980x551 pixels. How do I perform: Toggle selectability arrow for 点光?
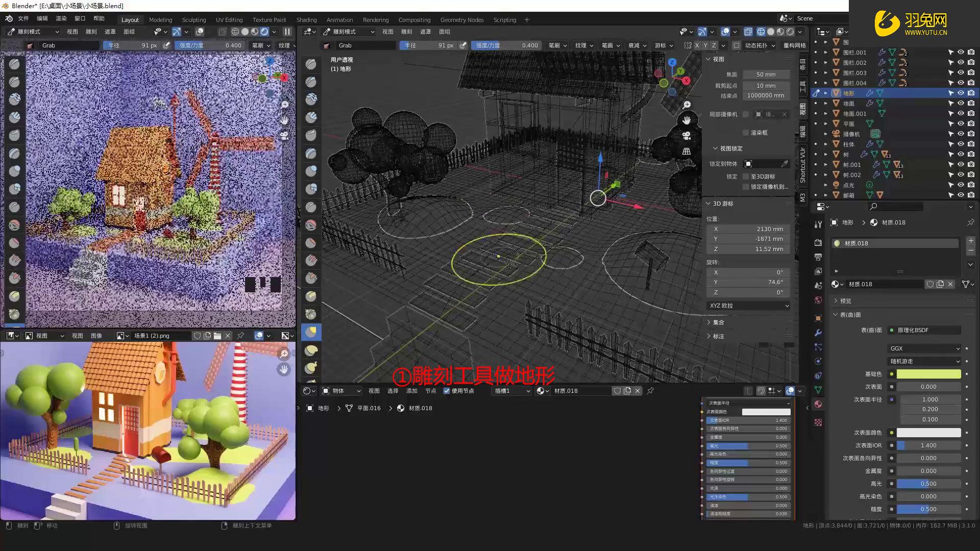(x=950, y=185)
